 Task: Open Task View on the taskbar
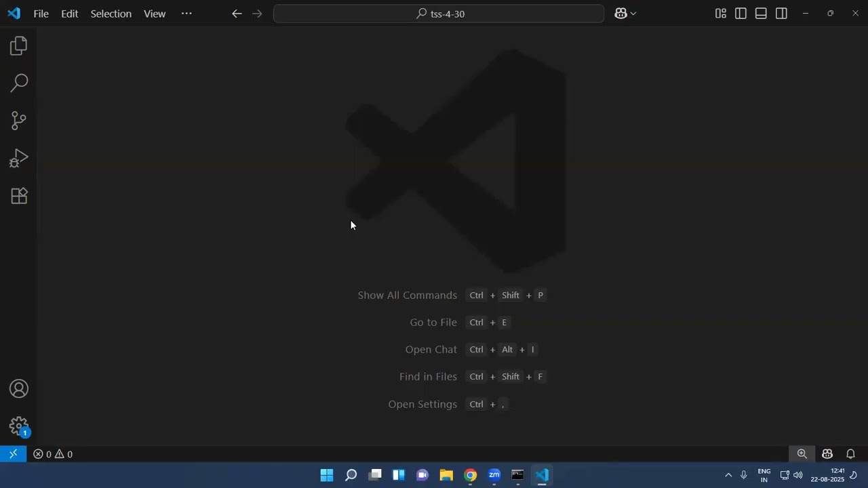click(375, 475)
